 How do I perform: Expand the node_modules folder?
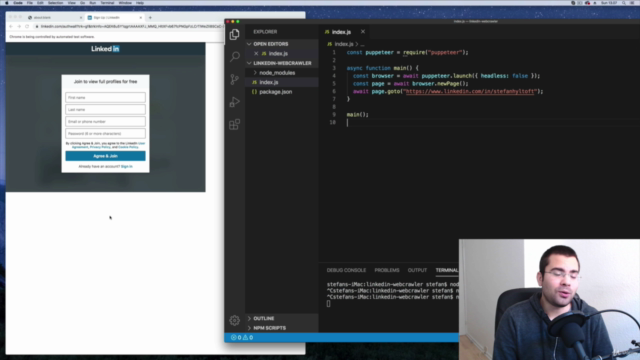pos(277,73)
